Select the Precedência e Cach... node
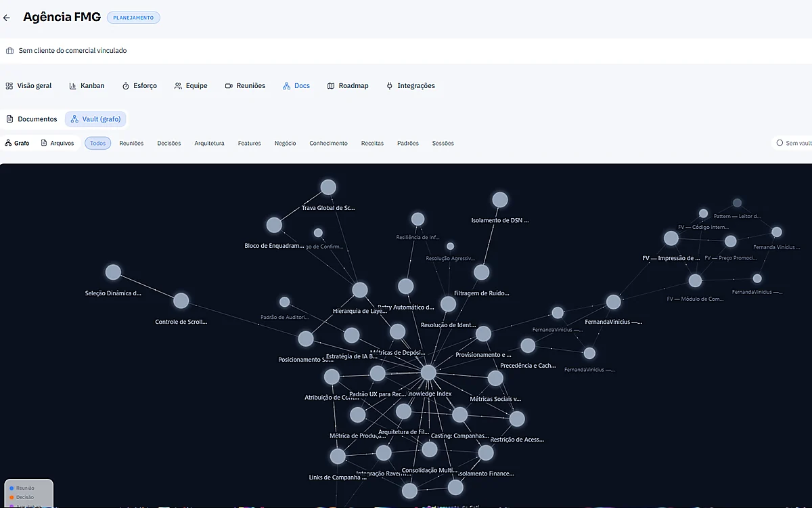The width and height of the screenshot is (812, 508). (528, 345)
